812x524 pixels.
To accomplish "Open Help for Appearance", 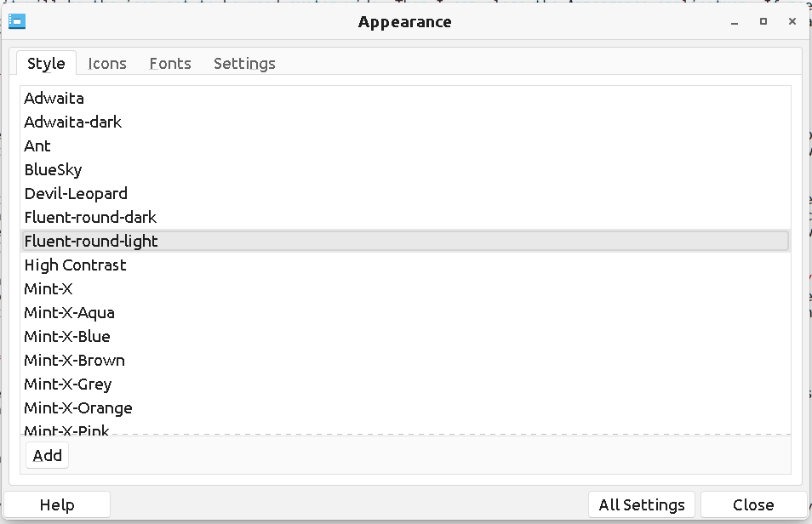I will (57, 504).
